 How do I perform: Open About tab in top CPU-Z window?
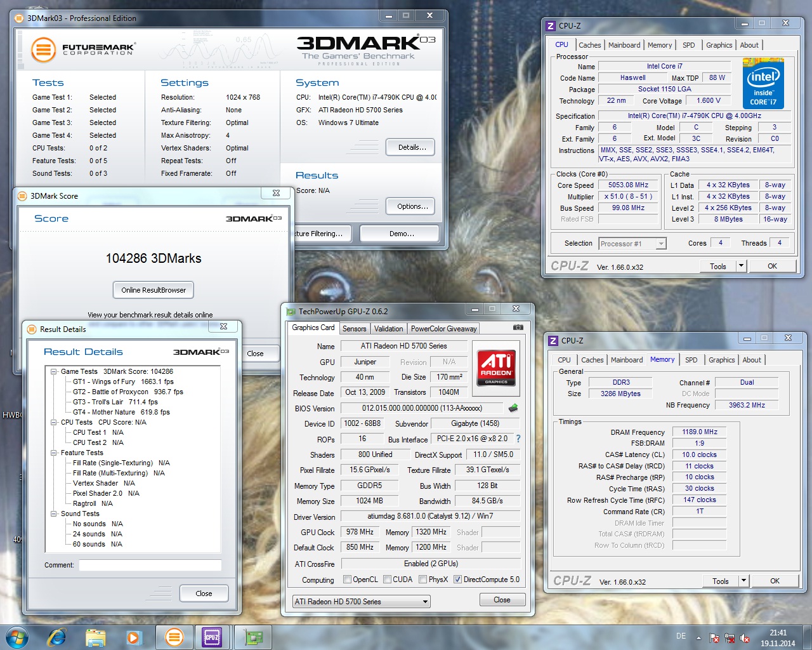click(749, 45)
